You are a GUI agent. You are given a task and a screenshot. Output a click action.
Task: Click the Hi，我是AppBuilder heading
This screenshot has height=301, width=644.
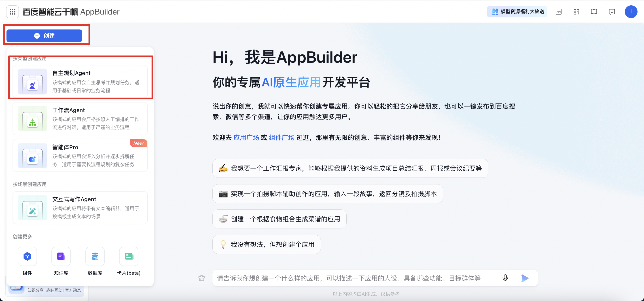[x=285, y=57]
